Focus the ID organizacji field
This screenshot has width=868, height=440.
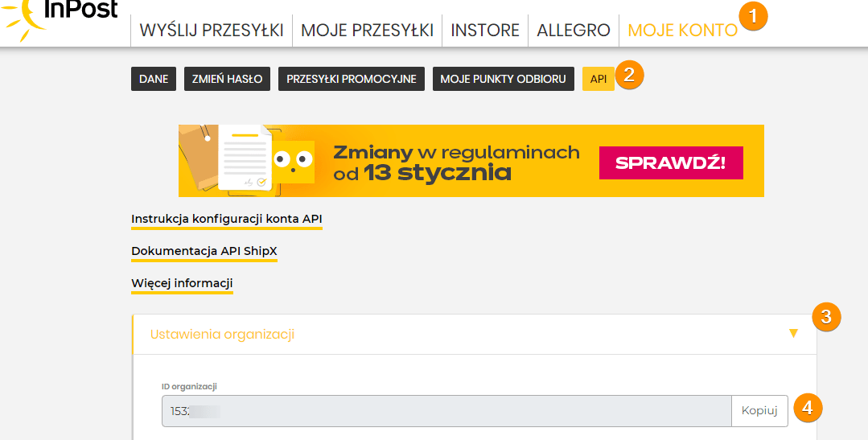point(446,411)
